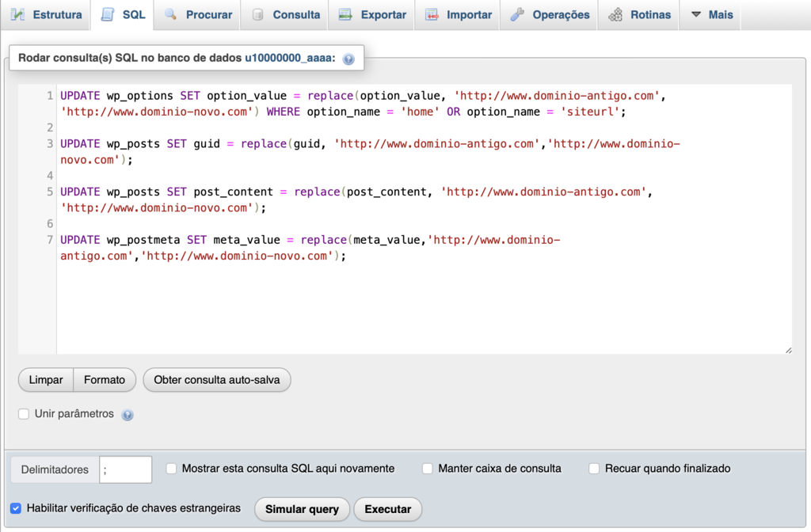
Task: Open the Mais dropdown menu
Action: (710, 14)
